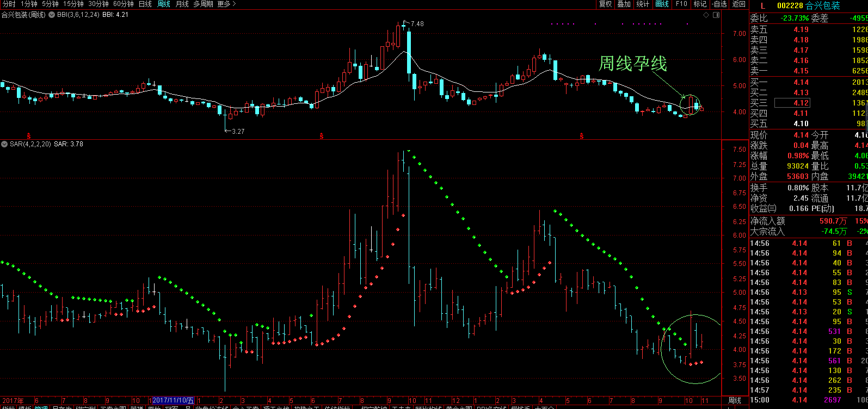Click the red L marker beside stock code
The height and width of the screenshot is (409, 868).
(x=762, y=5)
